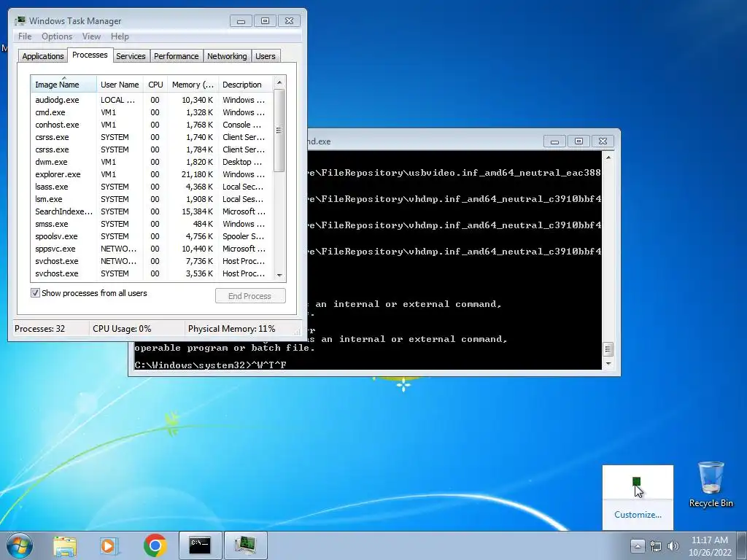The image size is (747, 560).
Task: Open the File menu in Task Manager
Action: coord(25,36)
